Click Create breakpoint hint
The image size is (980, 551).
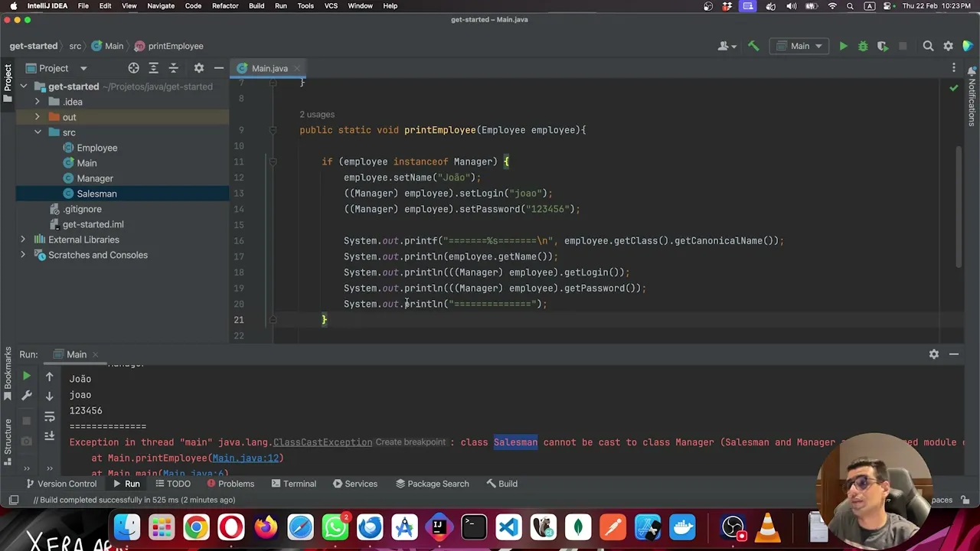410,442
